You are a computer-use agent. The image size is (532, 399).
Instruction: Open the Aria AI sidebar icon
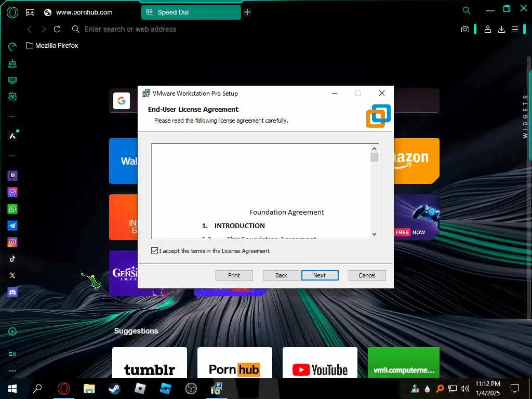pos(12,136)
